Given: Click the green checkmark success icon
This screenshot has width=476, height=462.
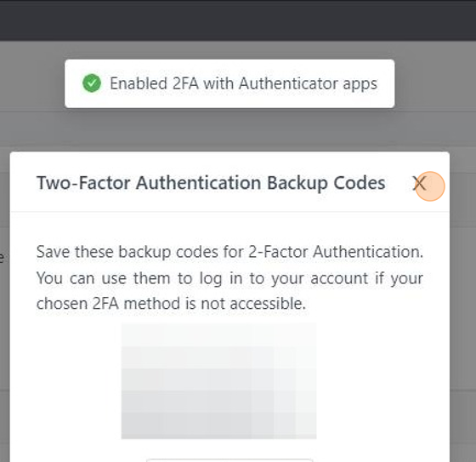Looking at the screenshot, I should click(x=92, y=83).
